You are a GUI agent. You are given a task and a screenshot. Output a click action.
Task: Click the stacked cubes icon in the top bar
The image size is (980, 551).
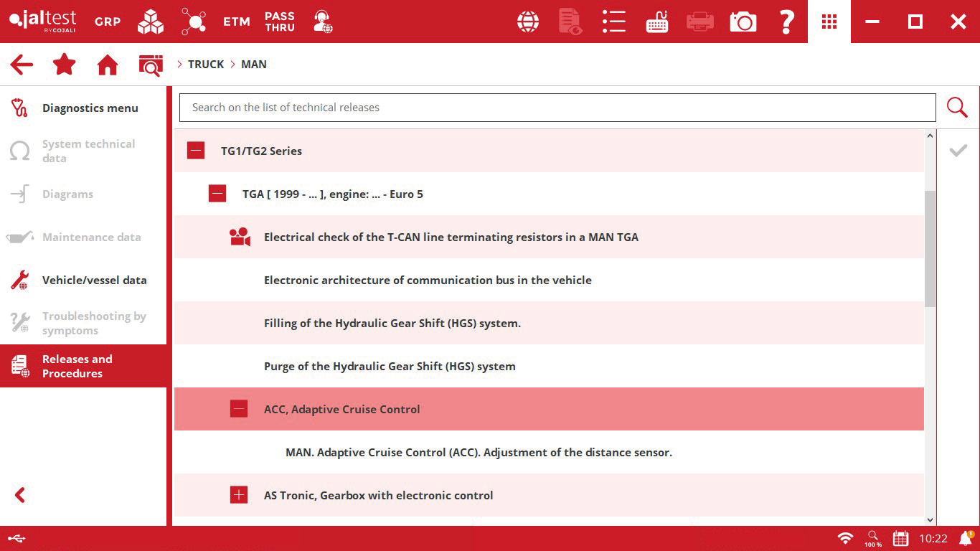click(x=151, y=22)
